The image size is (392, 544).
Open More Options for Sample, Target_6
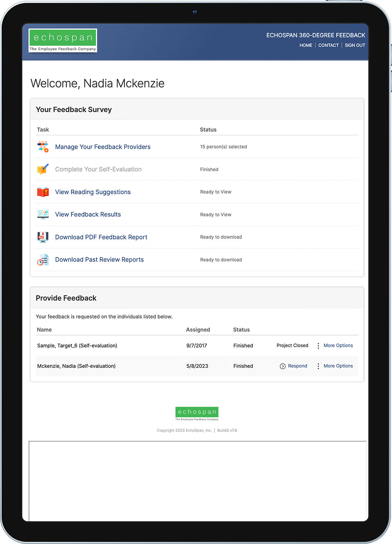click(338, 346)
